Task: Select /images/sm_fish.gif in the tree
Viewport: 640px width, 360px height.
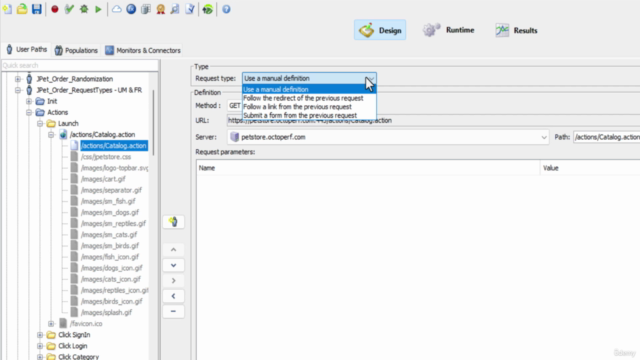Action: coord(108,201)
